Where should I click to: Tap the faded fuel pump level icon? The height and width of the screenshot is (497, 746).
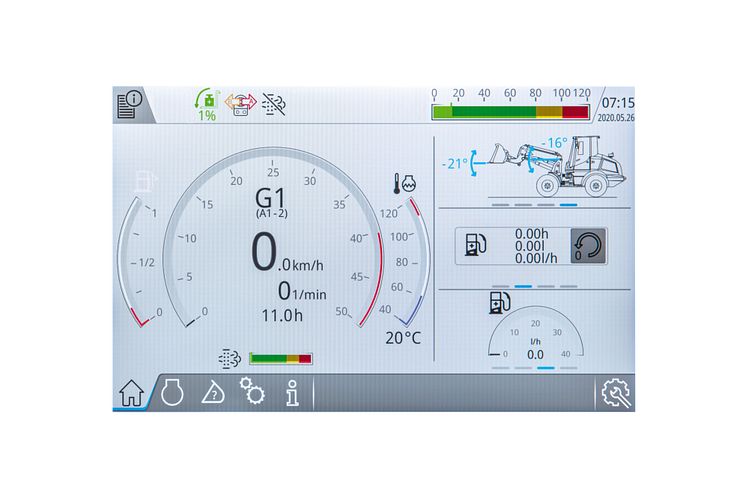[144, 184]
